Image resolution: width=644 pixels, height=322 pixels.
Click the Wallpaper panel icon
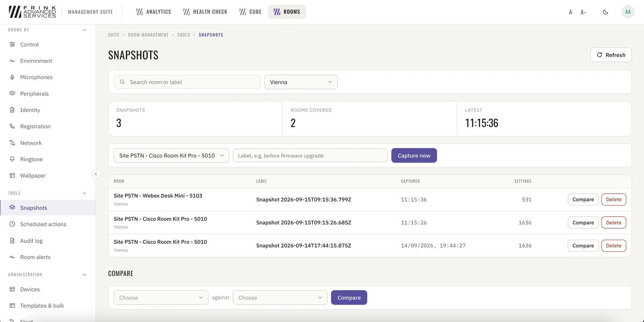[x=12, y=176]
